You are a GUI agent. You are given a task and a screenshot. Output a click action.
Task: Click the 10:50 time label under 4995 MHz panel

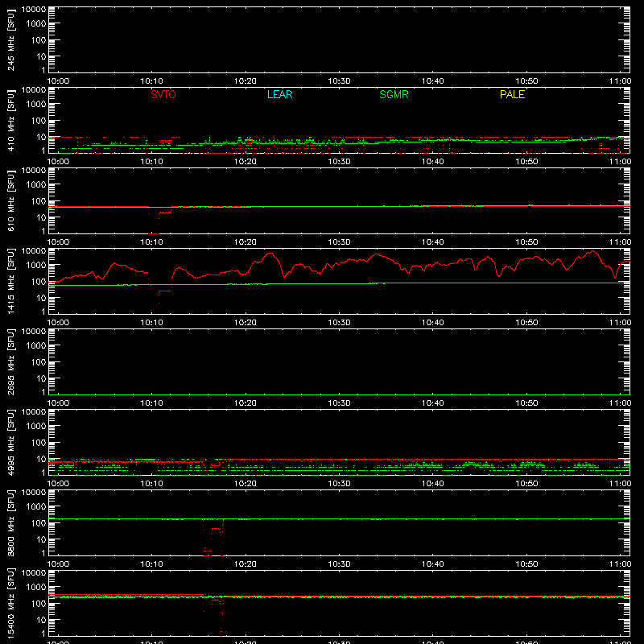tap(526, 484)
